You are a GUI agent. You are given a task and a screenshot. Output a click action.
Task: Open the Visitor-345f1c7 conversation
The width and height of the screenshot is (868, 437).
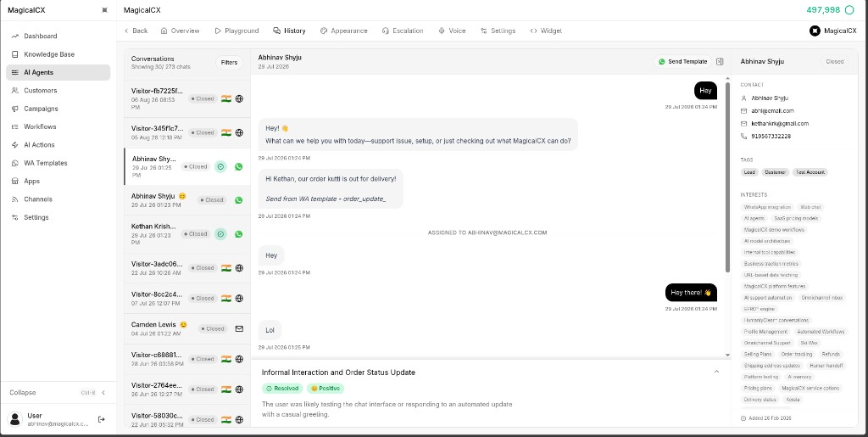(187, 133)
